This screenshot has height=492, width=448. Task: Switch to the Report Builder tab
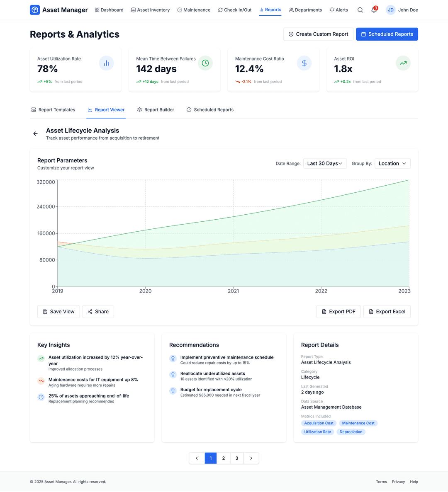[156, 109]
